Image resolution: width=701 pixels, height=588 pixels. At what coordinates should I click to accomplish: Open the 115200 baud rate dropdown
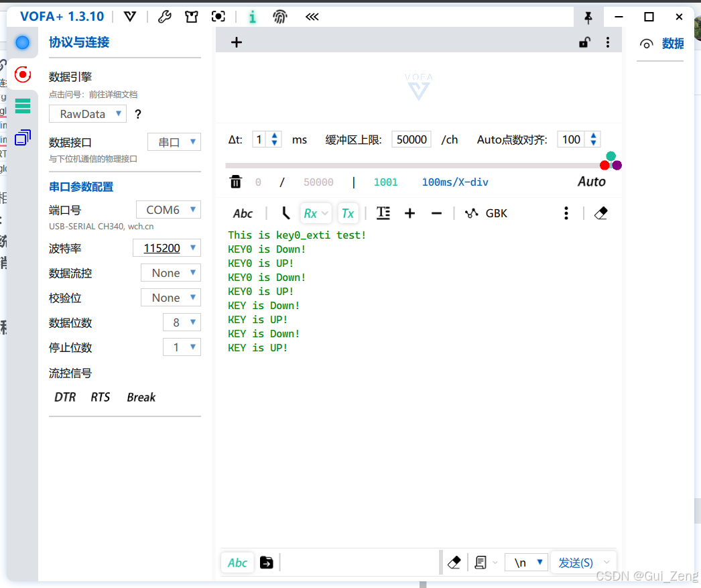coord(167,248)
